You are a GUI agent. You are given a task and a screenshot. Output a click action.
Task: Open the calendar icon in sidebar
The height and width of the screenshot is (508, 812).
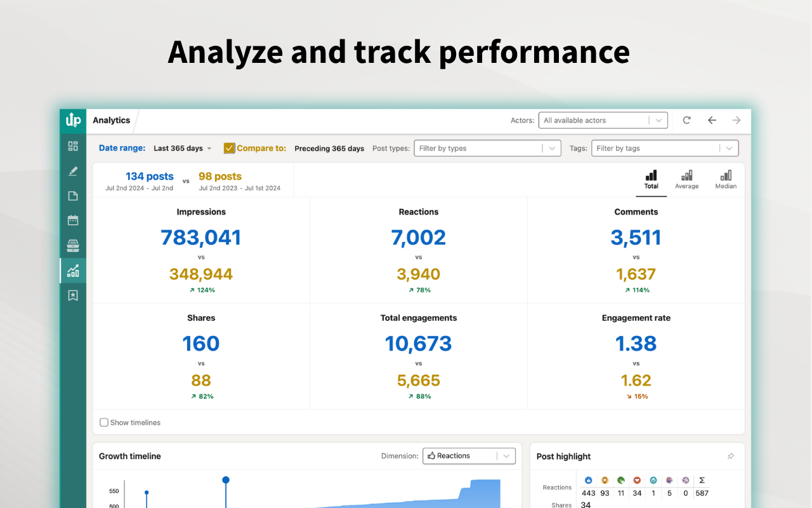[x=73, y=220]
